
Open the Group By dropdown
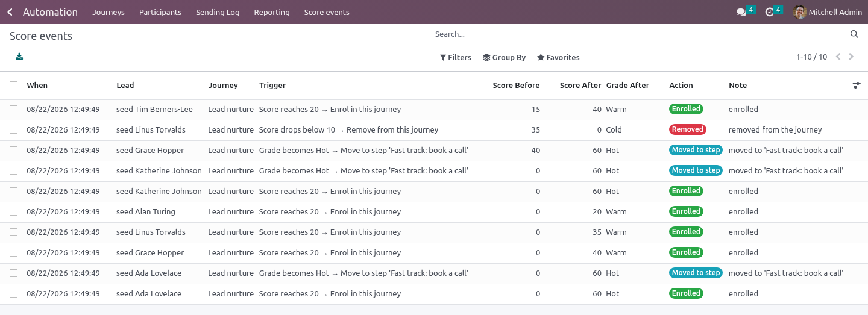(505, 58)
